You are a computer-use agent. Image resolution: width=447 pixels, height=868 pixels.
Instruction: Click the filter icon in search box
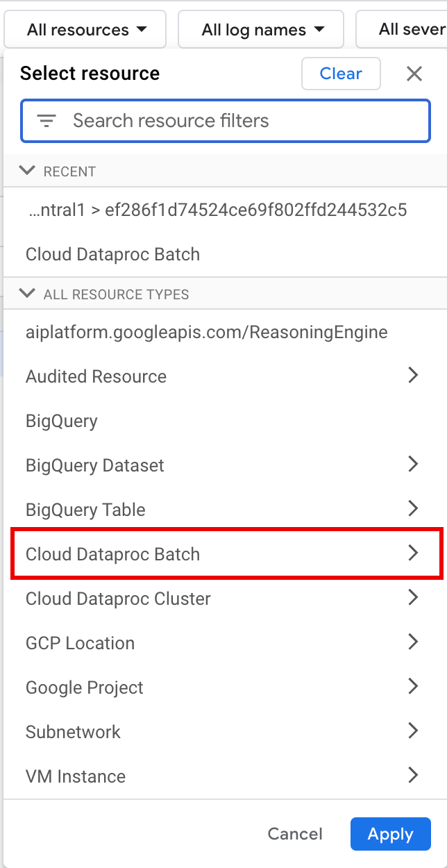tap(47, 122)
